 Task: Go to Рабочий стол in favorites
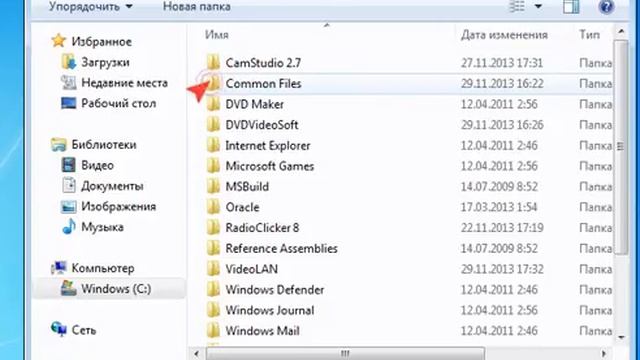tap(118, 104)
